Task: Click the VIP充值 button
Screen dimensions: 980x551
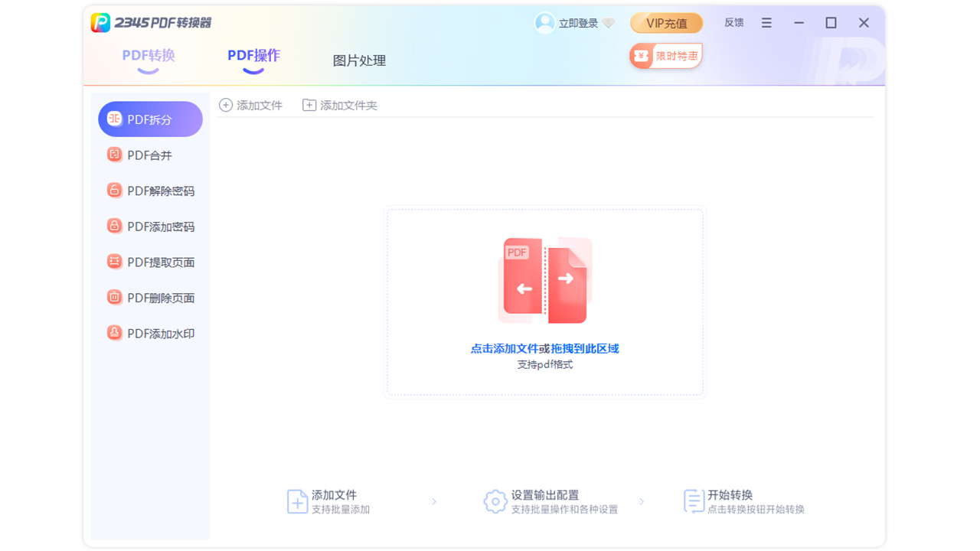Action: pos(666,23)
